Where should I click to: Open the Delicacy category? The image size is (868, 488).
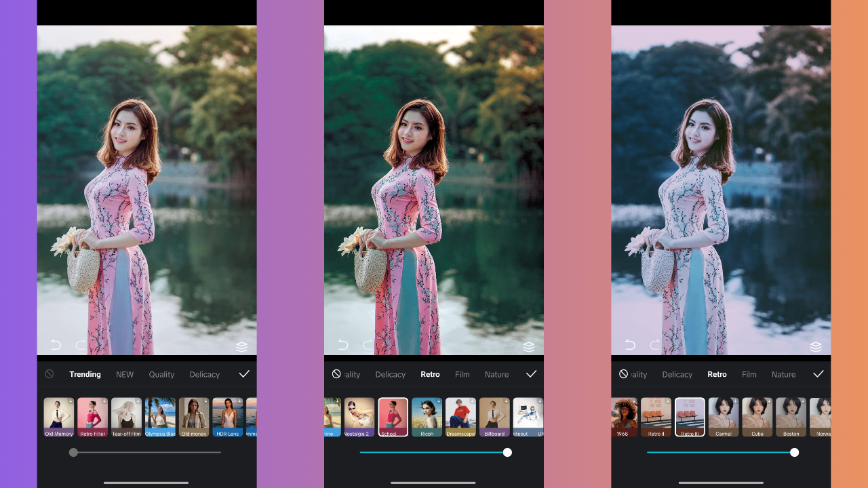204,373
